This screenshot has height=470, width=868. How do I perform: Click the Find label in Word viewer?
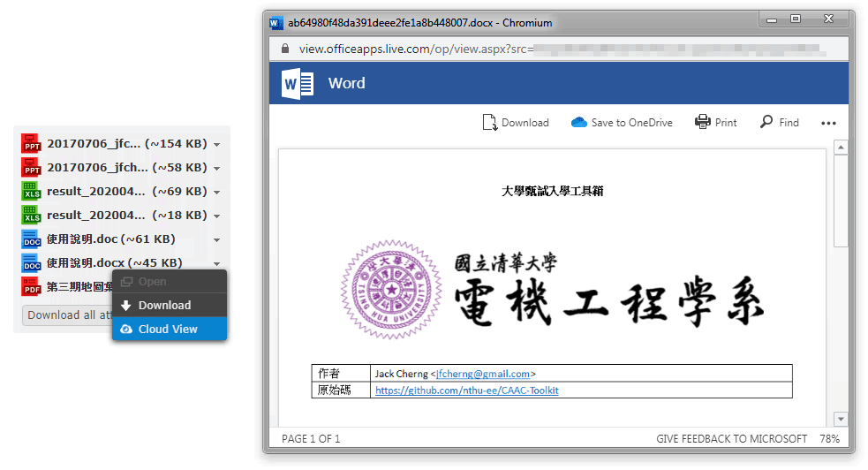click(789, 123)
